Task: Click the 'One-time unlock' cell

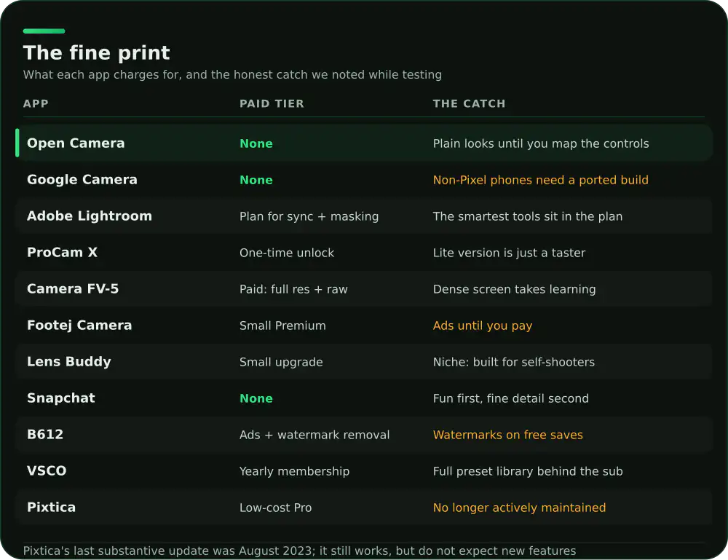Action: [287, 253]
